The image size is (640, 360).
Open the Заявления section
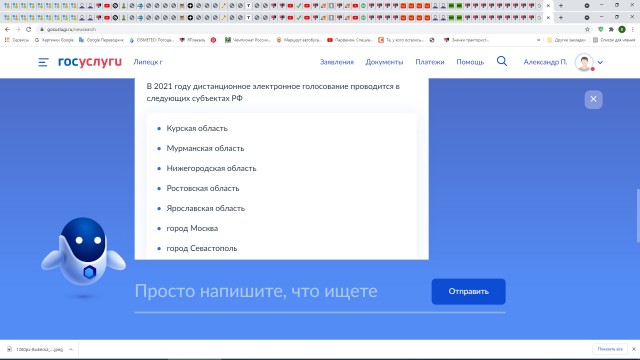[x=337, y=62]
